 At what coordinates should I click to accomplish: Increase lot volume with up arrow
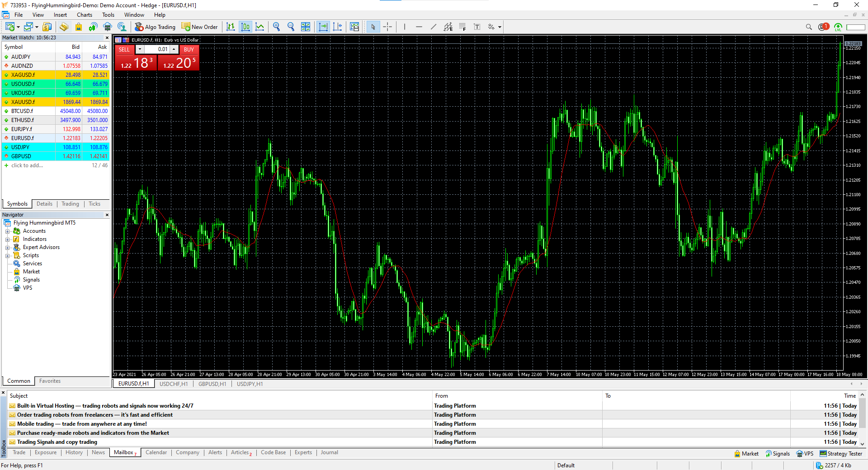coord(174,49)
